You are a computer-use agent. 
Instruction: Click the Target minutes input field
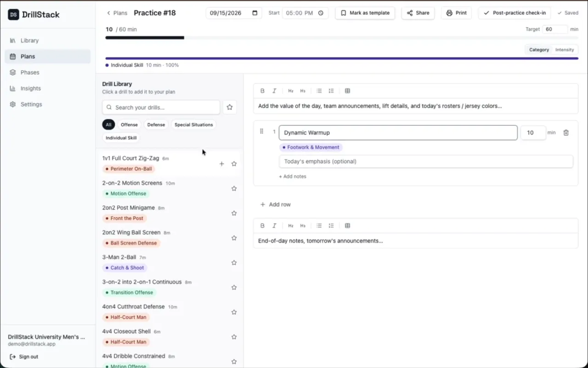tap(555, 29)
